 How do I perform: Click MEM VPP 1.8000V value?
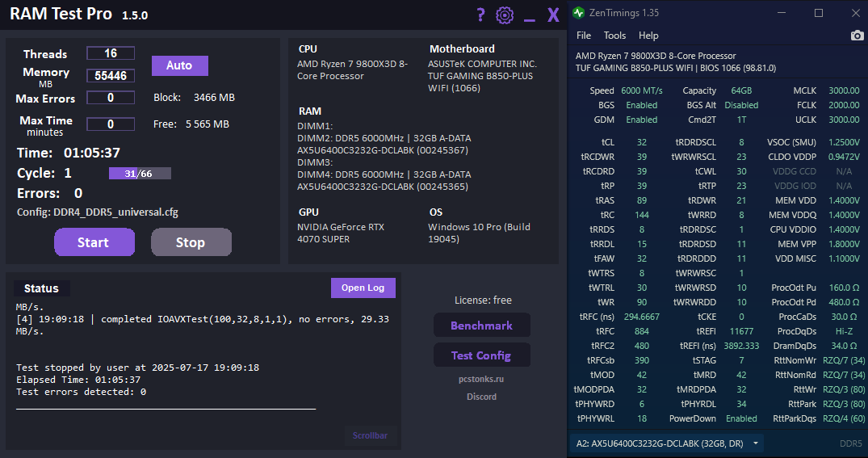pyautogui.click(x=844, y=244)
